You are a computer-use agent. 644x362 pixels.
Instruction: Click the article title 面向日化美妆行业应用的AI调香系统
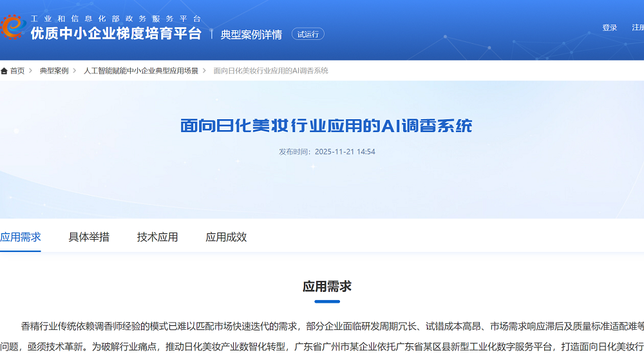(327, 126)
